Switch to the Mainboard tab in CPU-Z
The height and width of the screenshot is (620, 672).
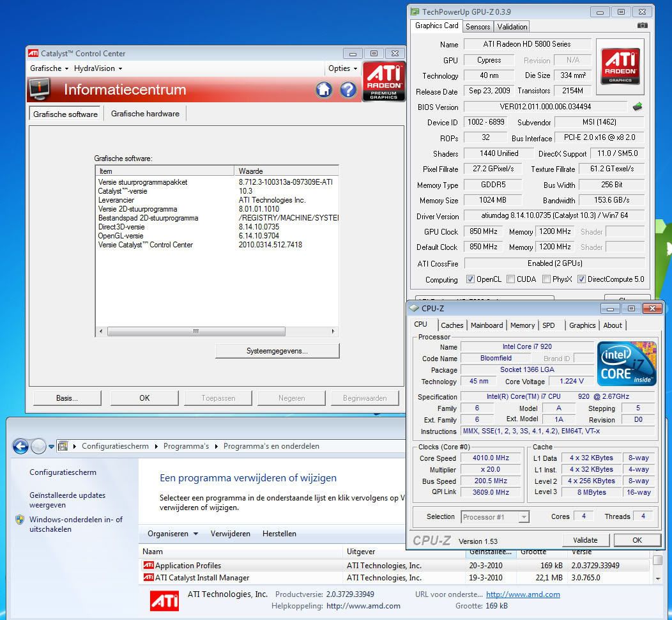(486, 325)
